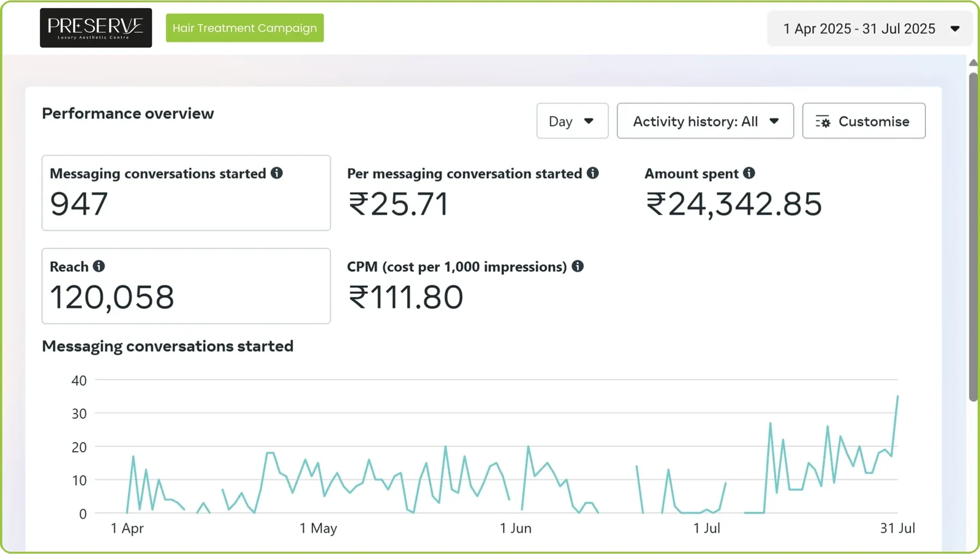Open the Activity history: All dropdown
Image resolution: width=980 pixels, height=554 pixels.
pos(705,121)
